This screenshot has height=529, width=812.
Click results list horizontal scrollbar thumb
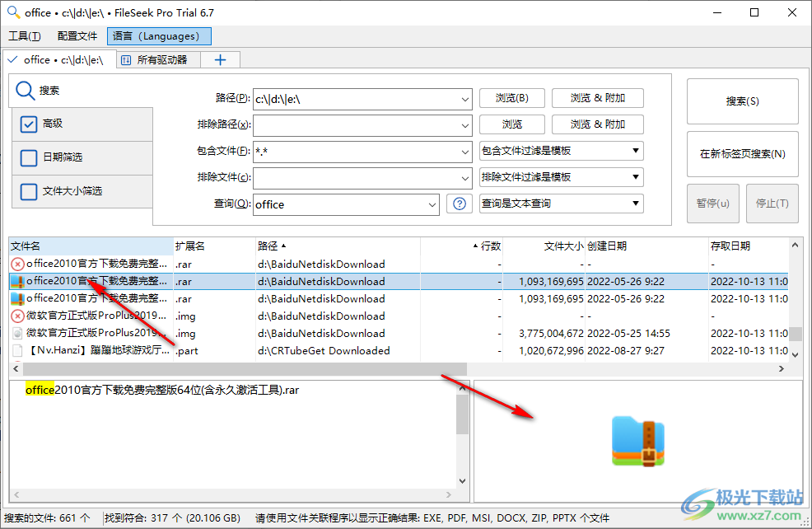click(245, 369)
